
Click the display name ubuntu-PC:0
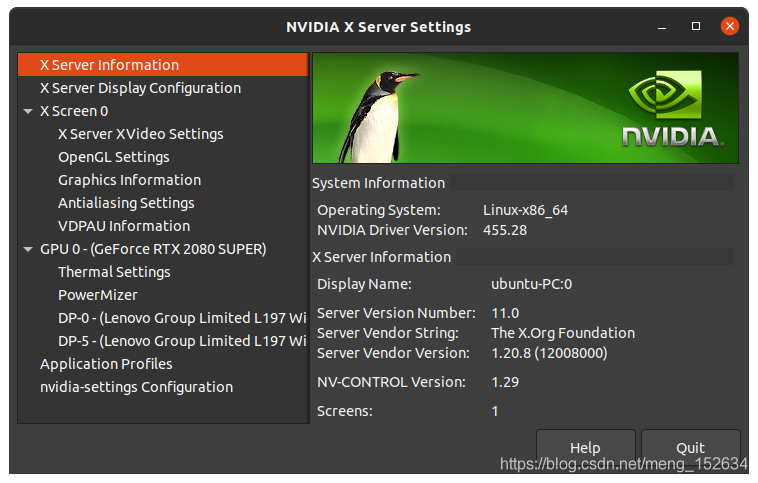pos(531,284)
